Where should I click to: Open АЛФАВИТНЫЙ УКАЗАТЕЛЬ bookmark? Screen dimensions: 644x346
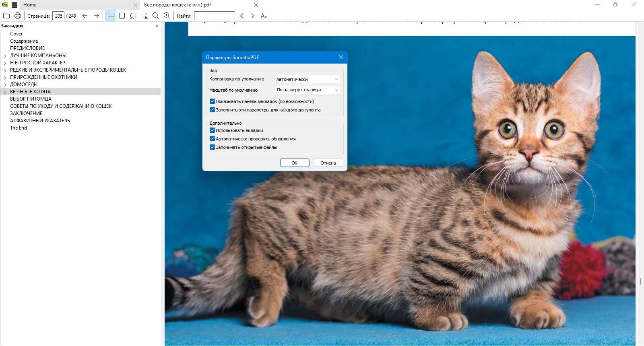pyautogui.click(x=40, y=121)
